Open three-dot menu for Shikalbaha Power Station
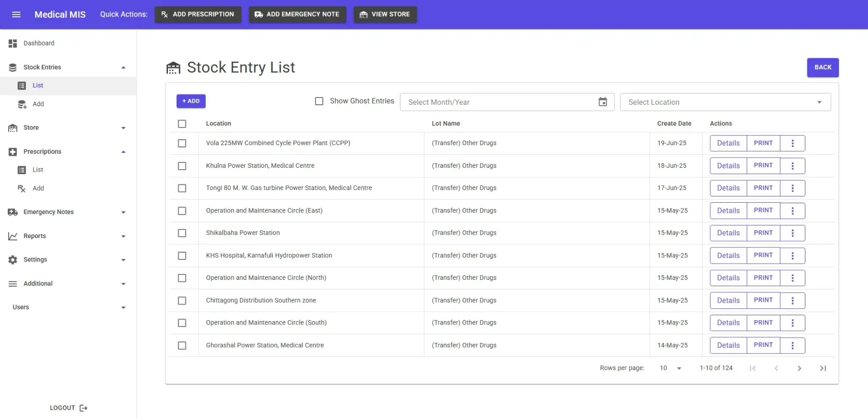Screen dimensions: 868x419 (792, 233)
